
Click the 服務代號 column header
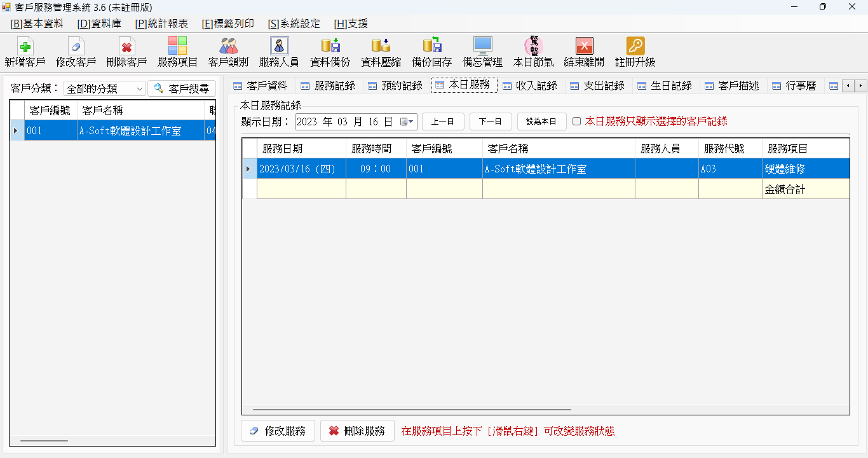(730, 148)
